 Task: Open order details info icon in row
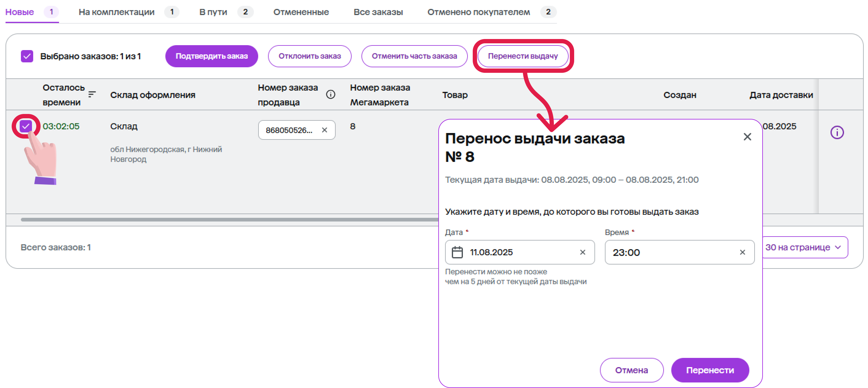pyautogui.click(x=837, y=132)
